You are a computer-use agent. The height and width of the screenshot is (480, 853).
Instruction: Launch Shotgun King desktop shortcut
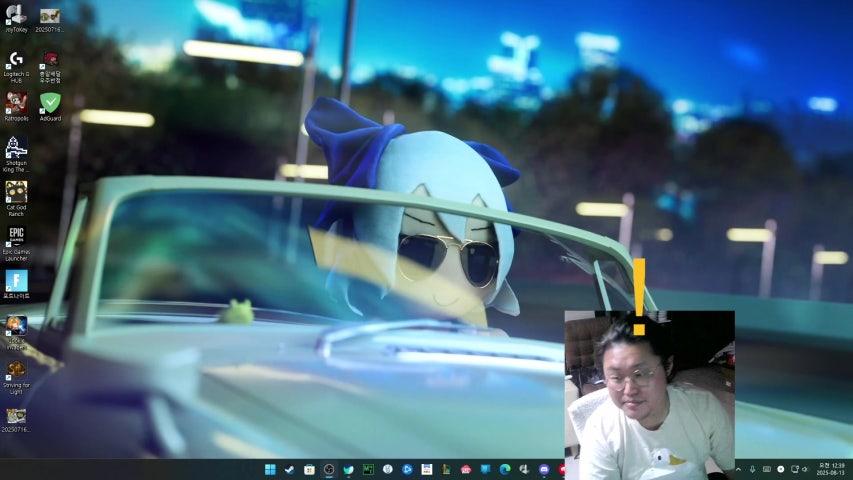(16, 155)
